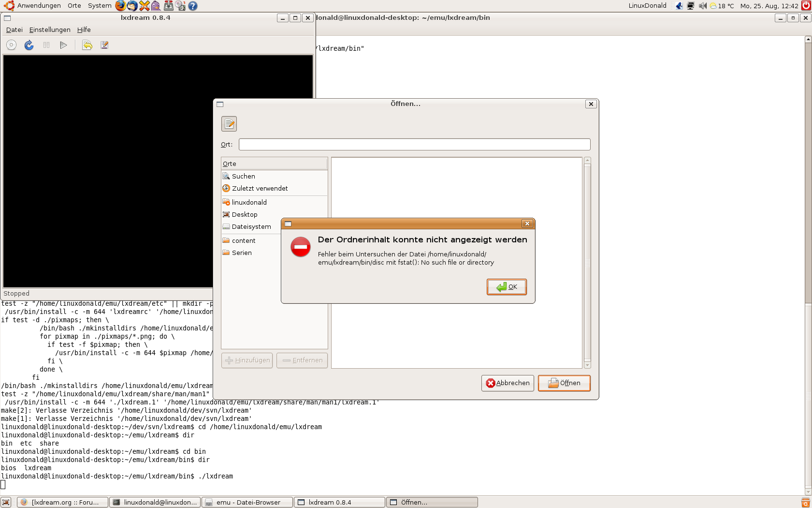The height and width of the screenshot is (508, 812).
Task: Switch to emu - Datei-Browser taskbar entry
Action: pyautogui.click(x=247, y=502)
